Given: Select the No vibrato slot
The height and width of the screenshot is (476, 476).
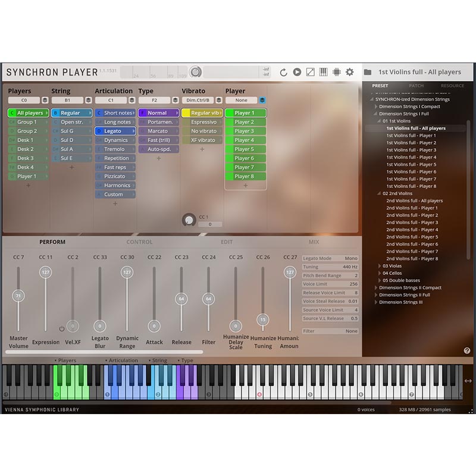Looking at the screenshot, I should click(x=202, y=131).
